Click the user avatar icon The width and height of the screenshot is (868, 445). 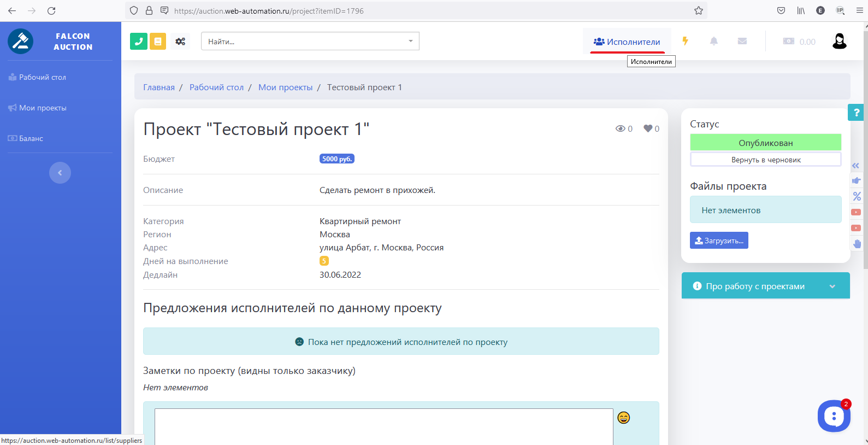[839, 41]
